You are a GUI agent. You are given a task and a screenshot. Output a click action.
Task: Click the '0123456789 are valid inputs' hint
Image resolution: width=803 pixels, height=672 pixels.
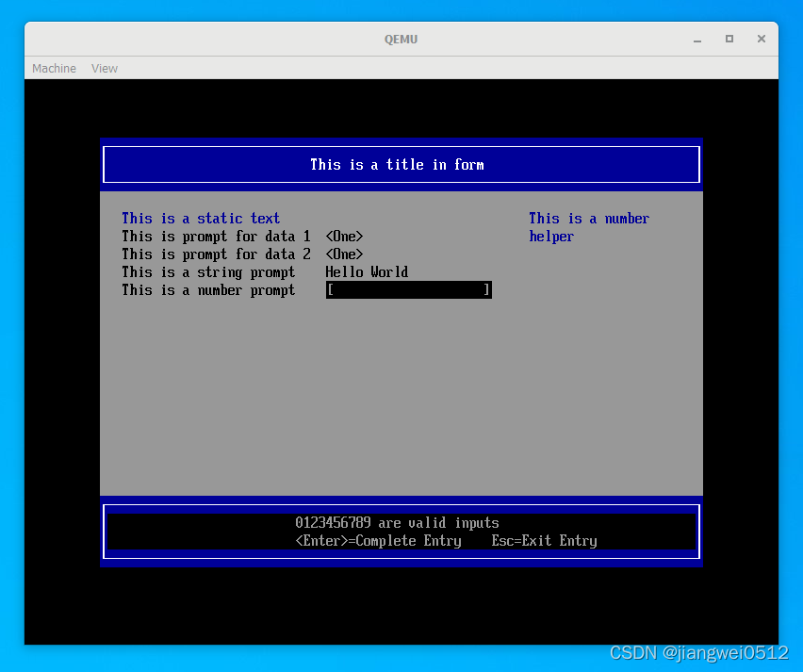[x=397, y=523]
